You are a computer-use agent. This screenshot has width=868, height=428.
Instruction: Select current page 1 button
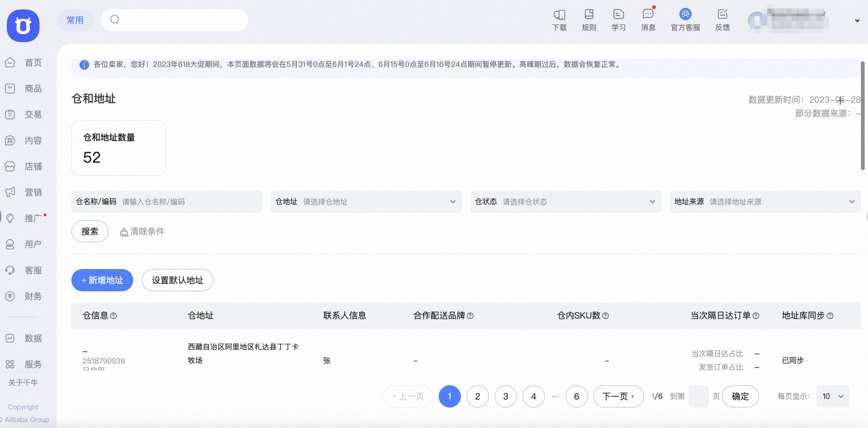click(449, 396)
